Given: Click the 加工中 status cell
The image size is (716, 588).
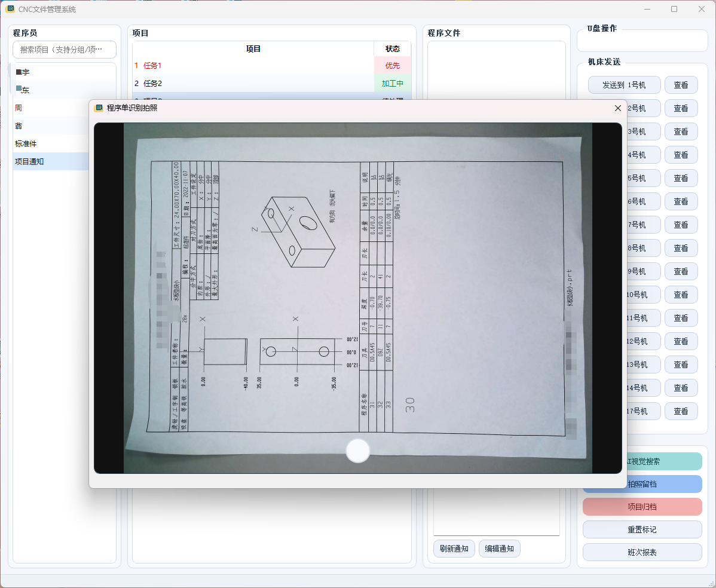Looking at the screenshot, I should click(x=392, y=83).
